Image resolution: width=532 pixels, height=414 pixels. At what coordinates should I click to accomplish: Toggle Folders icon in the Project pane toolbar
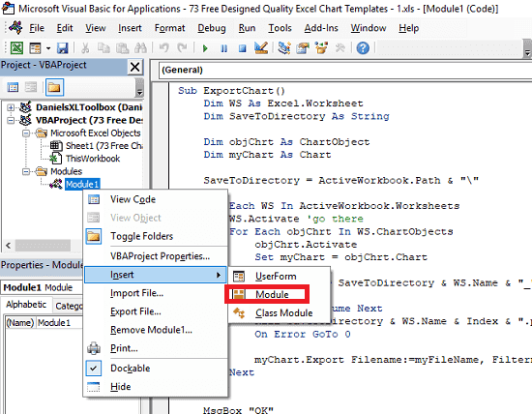[x=54, y=88]
